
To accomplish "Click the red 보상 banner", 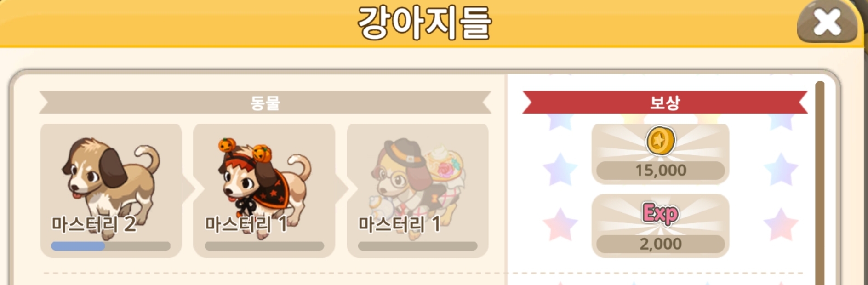I will coord(665,102).
